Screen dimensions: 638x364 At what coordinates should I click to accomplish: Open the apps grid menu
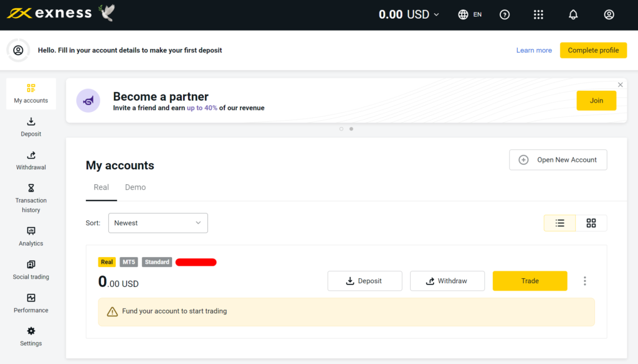538,15
